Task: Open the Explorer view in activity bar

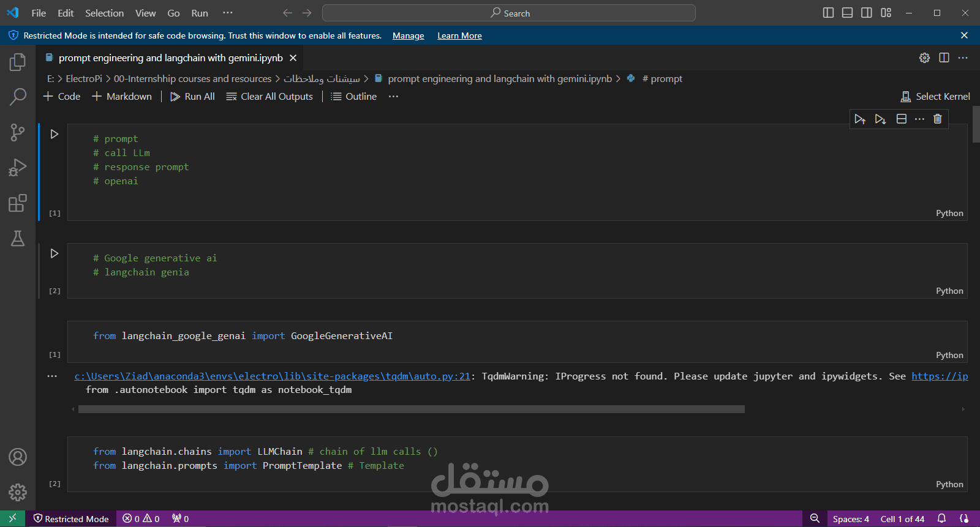Action: (x=18, y=62)
